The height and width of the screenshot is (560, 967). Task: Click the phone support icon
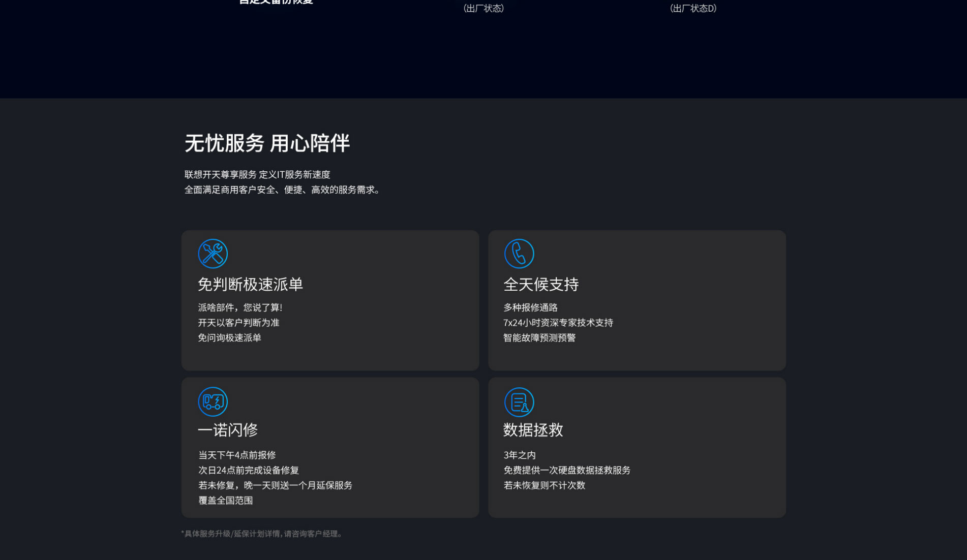coord(519,254)
